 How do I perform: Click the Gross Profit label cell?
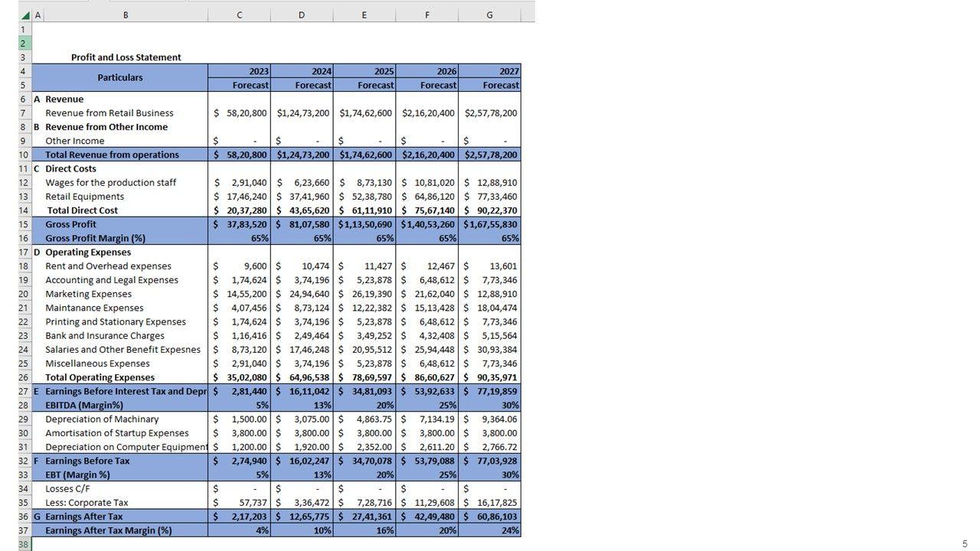click(x=71, y=224)
